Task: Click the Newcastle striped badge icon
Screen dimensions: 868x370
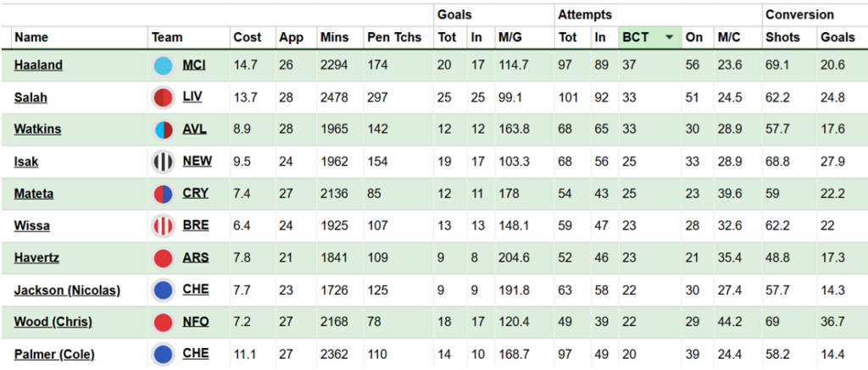Action: 164,162
